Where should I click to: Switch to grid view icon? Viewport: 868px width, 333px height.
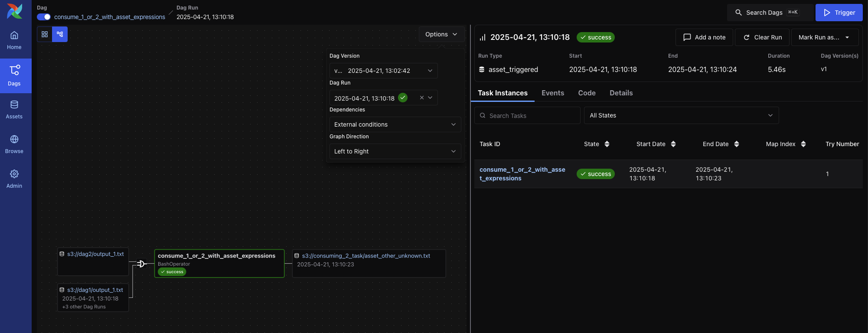coord(45,34)
